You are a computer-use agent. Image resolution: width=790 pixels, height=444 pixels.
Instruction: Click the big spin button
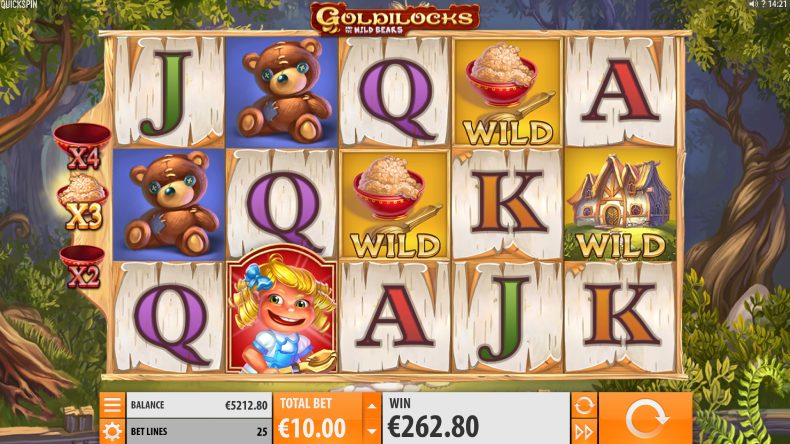click(645, 418)
